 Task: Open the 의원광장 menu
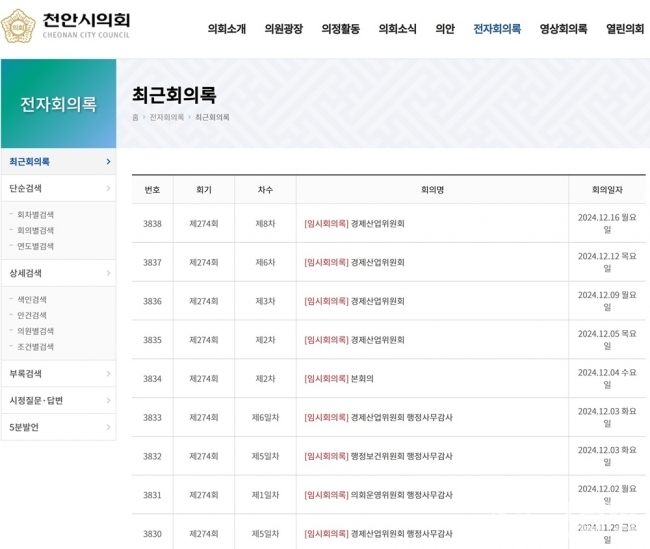pos(283,29)
